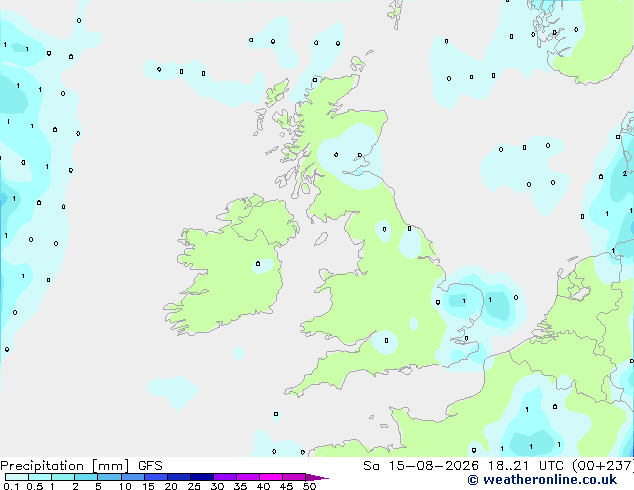
Task: Click the 5–10 mm legend color swatch
Action: pyautogui.click(x=109, y=477)
